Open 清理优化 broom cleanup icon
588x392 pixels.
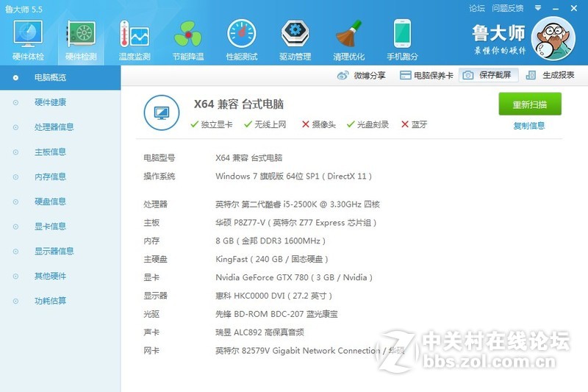click(348, 34)
